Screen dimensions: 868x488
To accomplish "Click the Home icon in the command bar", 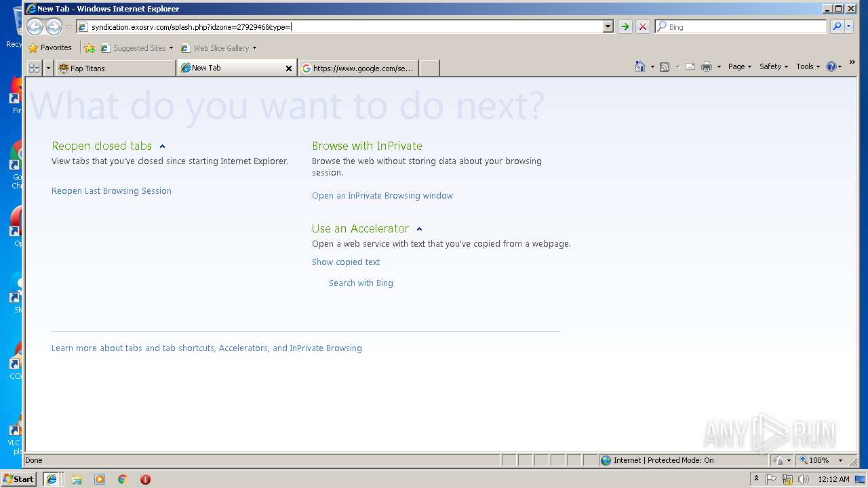I will point(640,66).
